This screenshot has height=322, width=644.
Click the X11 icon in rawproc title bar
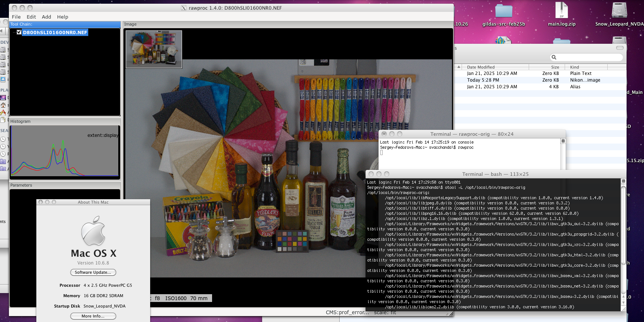(x=184, y=8)
